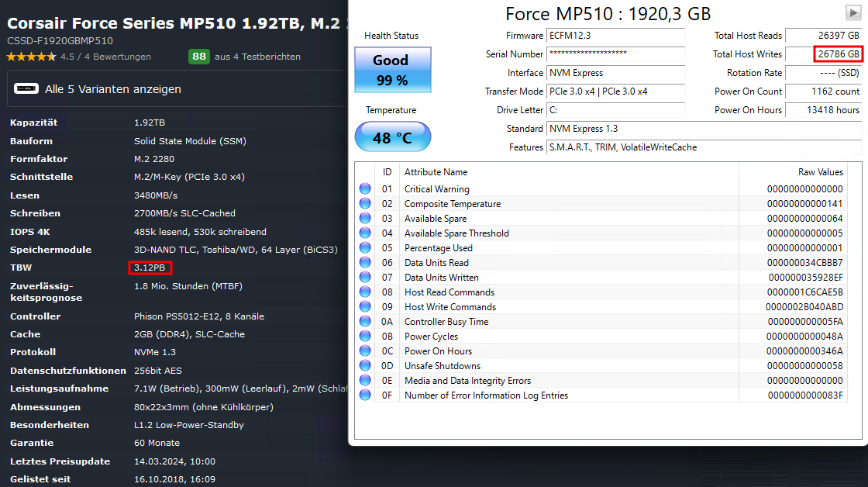Click the Drive Letter field C:
This screenshot has width=868, height=487.
(x=615, y=109)
